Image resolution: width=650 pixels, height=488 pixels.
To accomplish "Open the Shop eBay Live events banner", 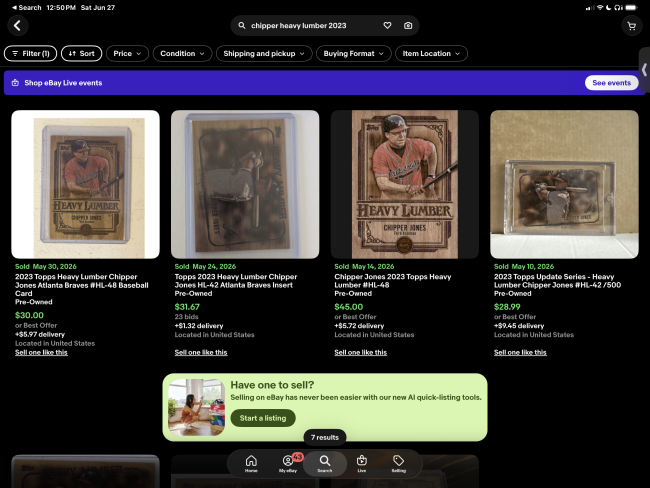I will pos(324,83).
